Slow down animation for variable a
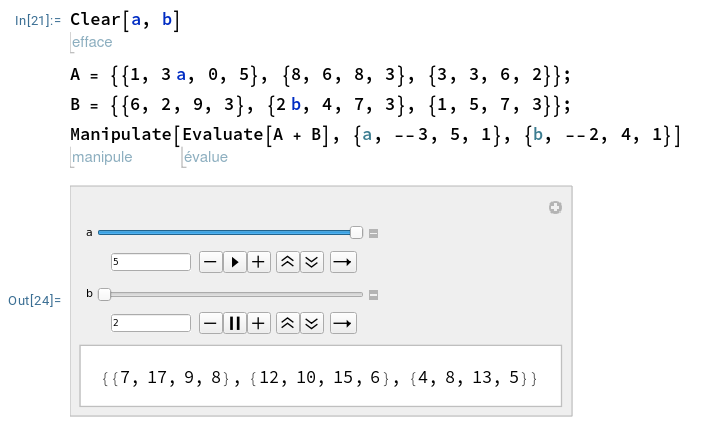Viewport: 701px width, 425px height. coord(312,262)
